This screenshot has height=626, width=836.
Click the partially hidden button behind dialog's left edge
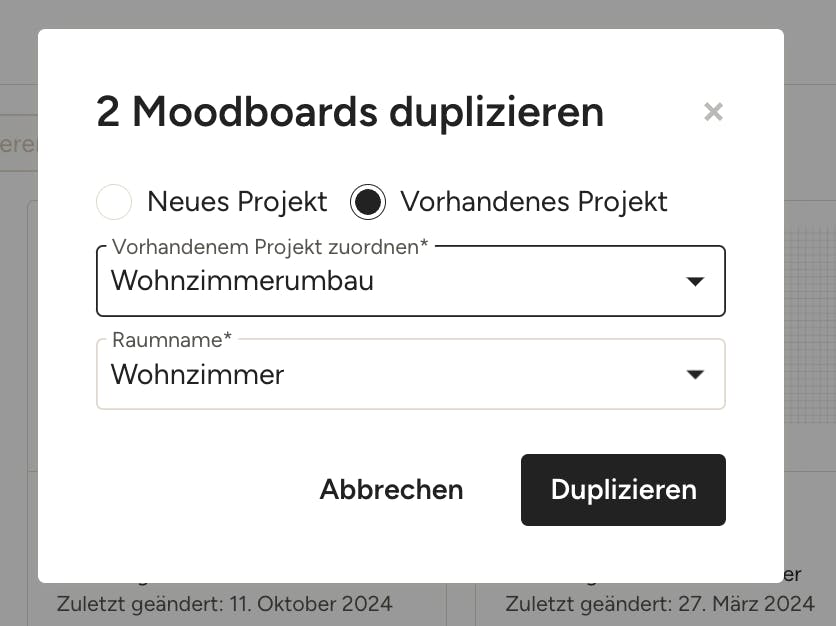coord(19,143)
